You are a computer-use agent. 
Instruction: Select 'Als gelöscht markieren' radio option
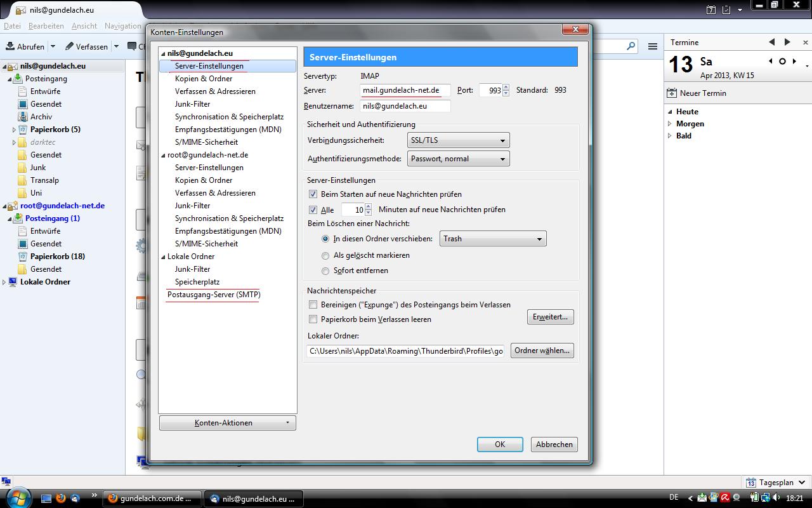coord(325,256)
